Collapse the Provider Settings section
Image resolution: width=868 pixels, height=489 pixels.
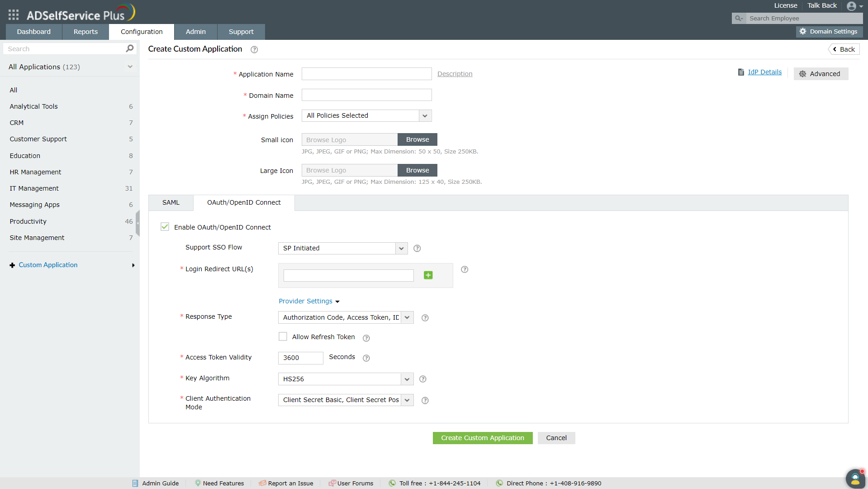[309, 301]
